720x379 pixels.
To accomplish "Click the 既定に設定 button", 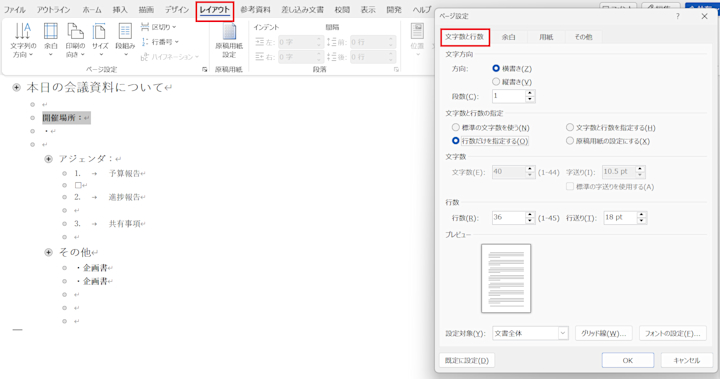I will (467, 361).
